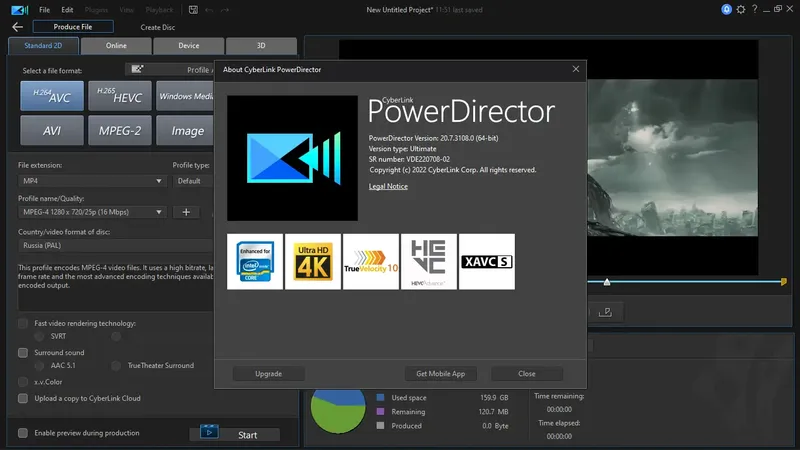Image resolution: width=800 pixels, height=450 pixels.
Task: Enable the x.v.Color checkbox
Action: 23,382
